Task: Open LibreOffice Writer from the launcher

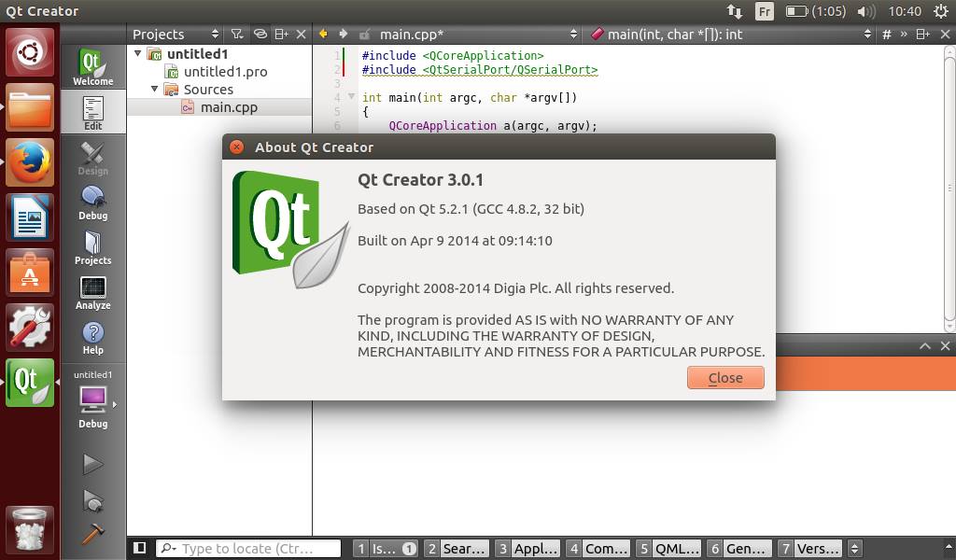Action: pos(30,217)
